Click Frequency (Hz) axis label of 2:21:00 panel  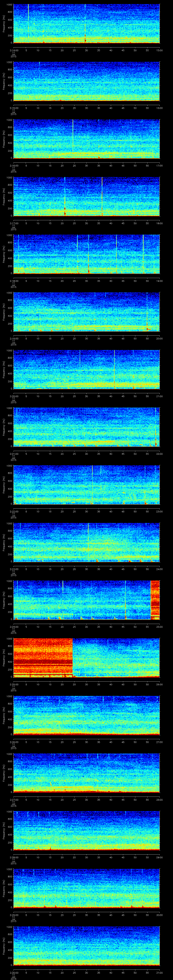pyautogui.click(x=4, y=426)
